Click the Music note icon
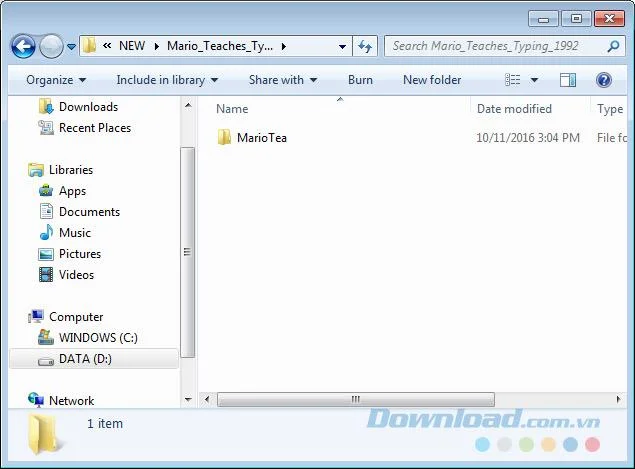The image size is (635, 469). point(46,232)
